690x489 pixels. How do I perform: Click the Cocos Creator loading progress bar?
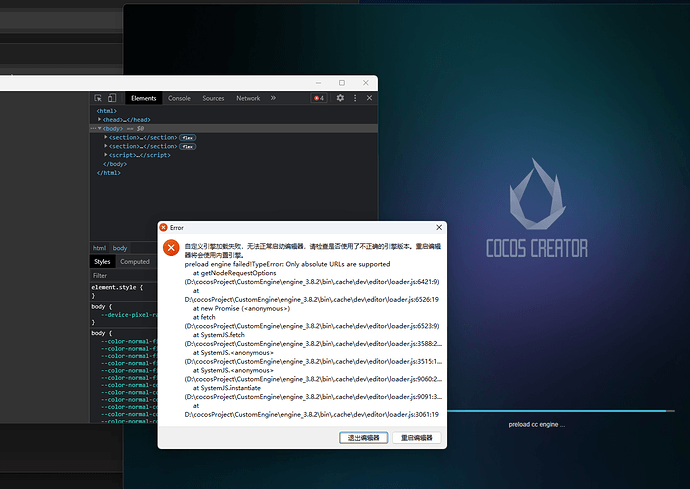(x=561, y=411)
